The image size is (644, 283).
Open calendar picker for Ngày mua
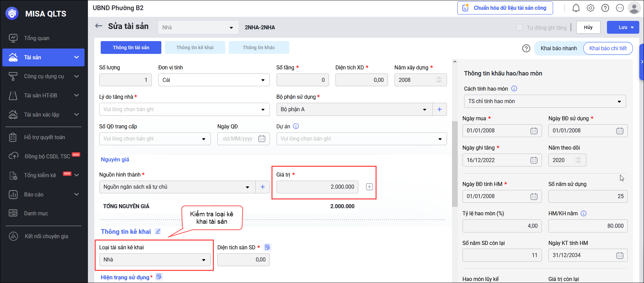pos(534,131)
